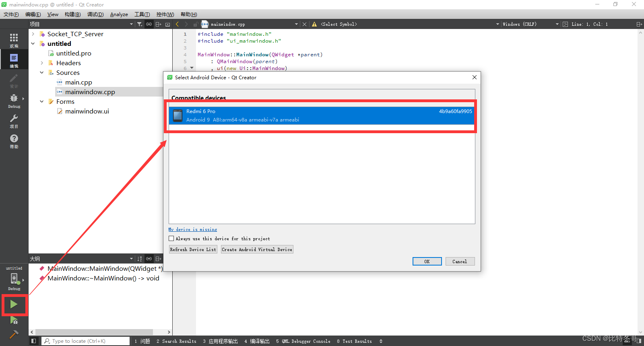The height and width of the screenshot is (346, 644).
Task: Switch to Debug mode bug icon
Action: click(14, 100)
